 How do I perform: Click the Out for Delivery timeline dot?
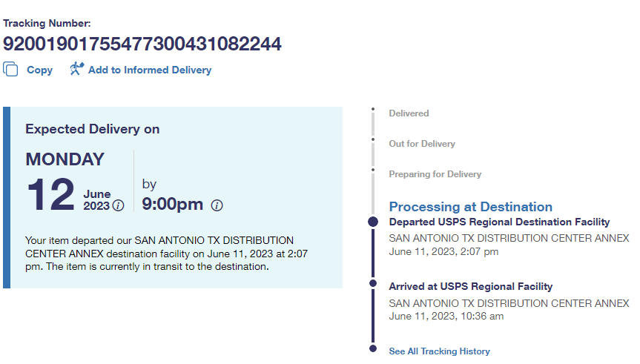tap(373, 140)
